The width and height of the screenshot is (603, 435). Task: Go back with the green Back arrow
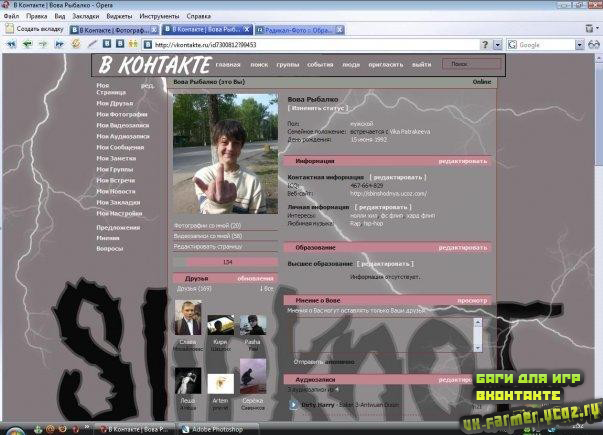[x=27, y=44]
